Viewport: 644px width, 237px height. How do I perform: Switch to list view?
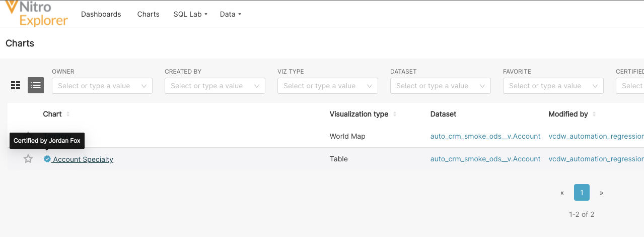tap(36, 85)
